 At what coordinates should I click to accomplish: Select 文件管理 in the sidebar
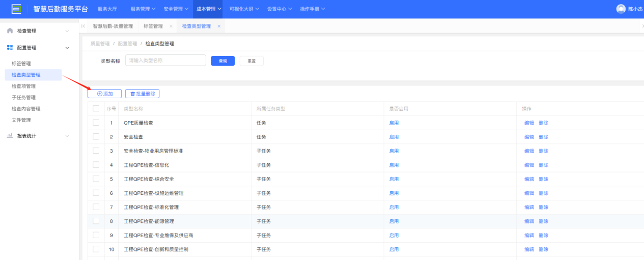pyautogui.click(x=21, y=120)
